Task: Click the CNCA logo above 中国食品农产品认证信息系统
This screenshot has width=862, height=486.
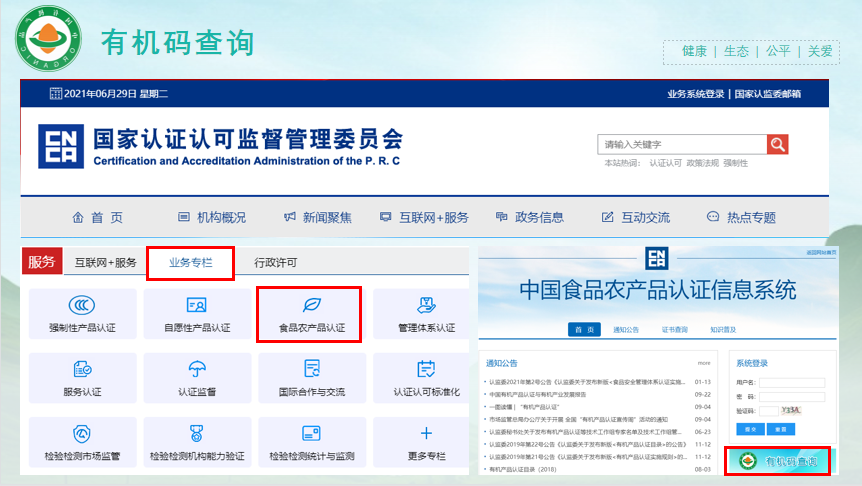Action: point(656,258)
